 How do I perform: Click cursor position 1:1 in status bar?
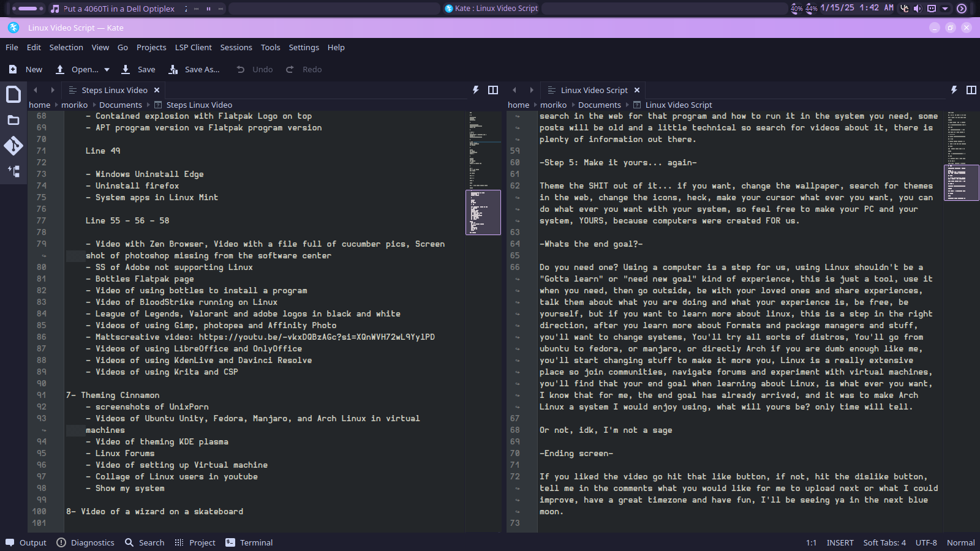[811, 542]
